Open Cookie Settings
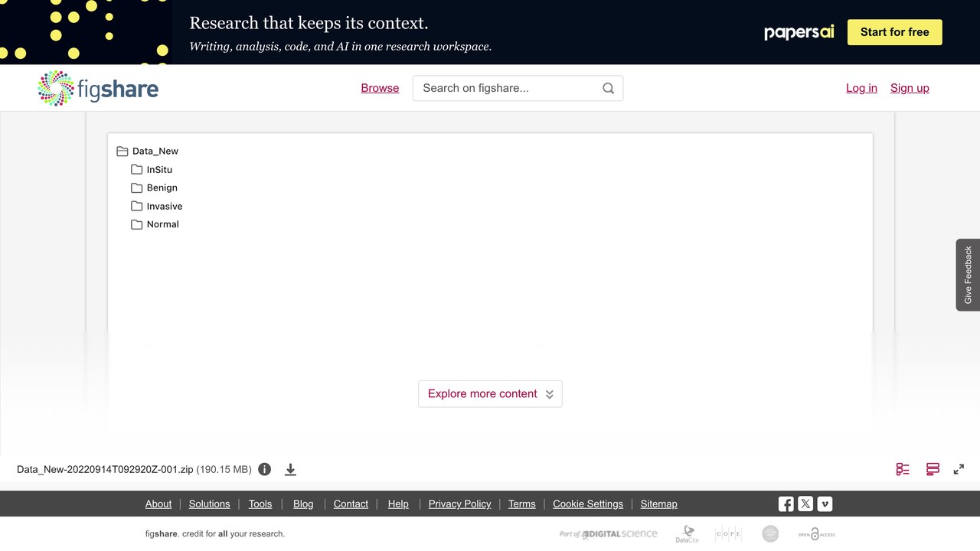980x551 pixels. pyautogui.click(x=588, y=504)
